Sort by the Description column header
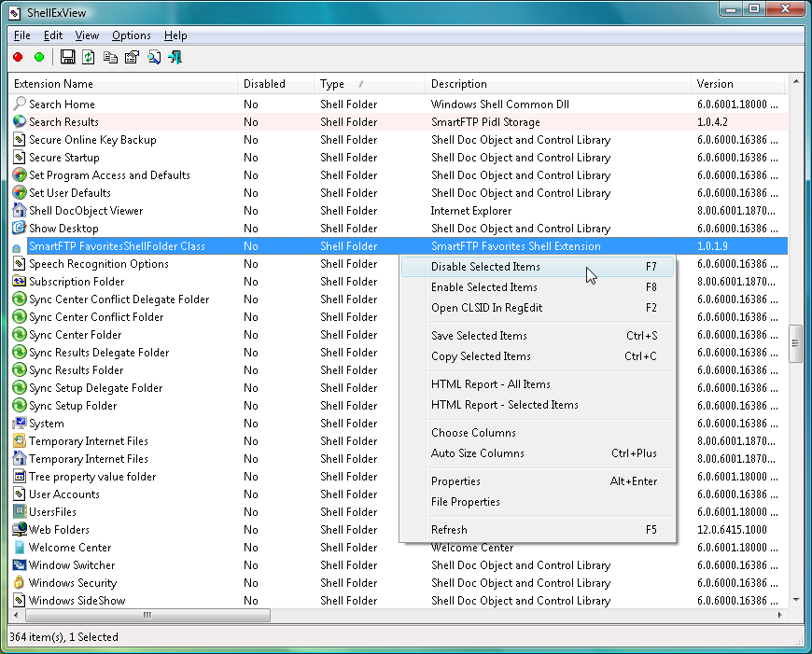 point(558,84)
